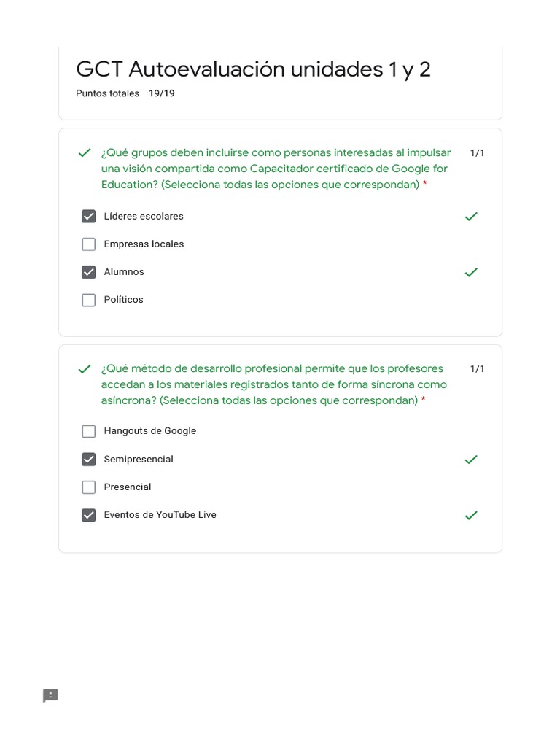Click the question text about grupos interesados

pyautogui.click(x=276, y=169)
